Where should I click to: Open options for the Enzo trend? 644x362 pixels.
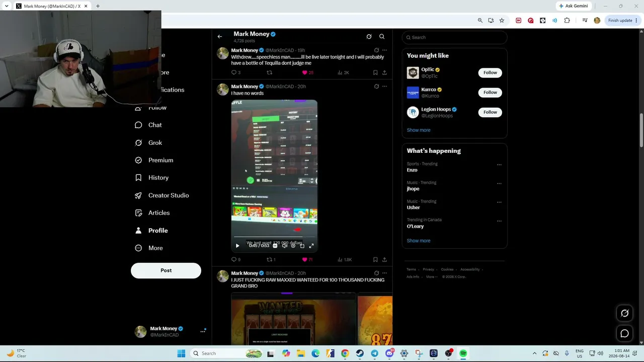[499, 164]
